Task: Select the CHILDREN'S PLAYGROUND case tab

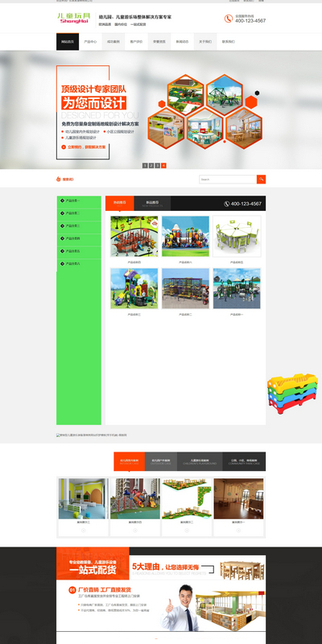Action: coord(200,461)
